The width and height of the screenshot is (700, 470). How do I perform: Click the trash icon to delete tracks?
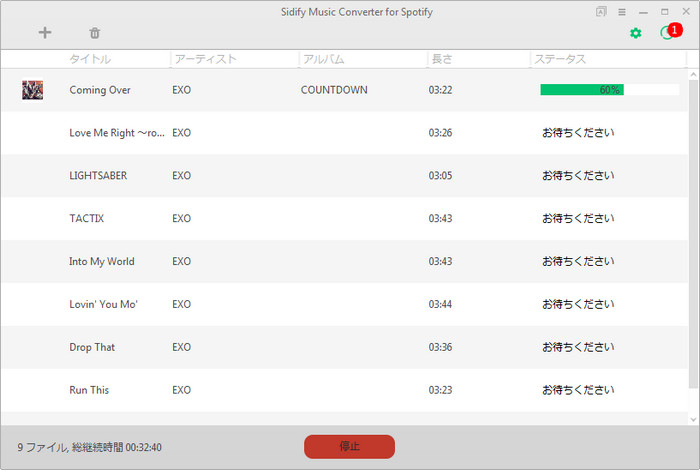95,33
